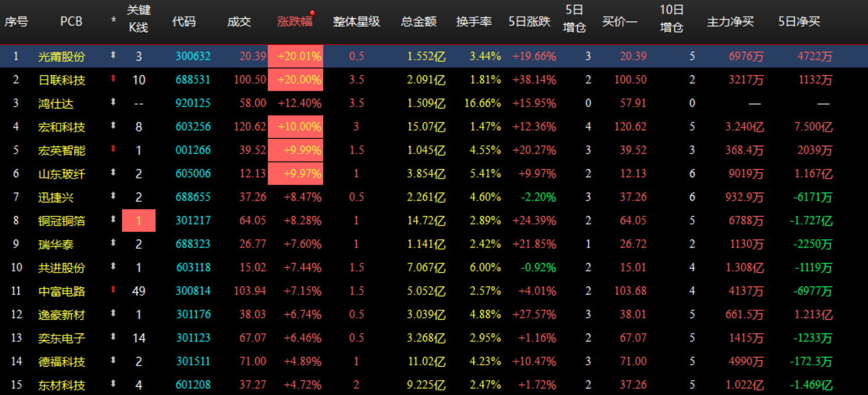Screen dimensions: 868x395
Task: Toggle sorting on the 换手率 column
Action: (473, 21)
